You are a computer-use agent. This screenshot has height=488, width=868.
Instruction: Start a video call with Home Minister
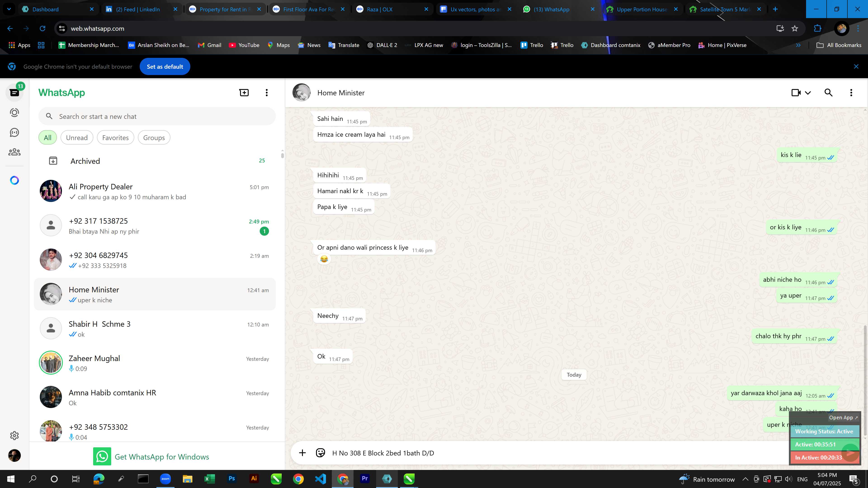(796, 93)
